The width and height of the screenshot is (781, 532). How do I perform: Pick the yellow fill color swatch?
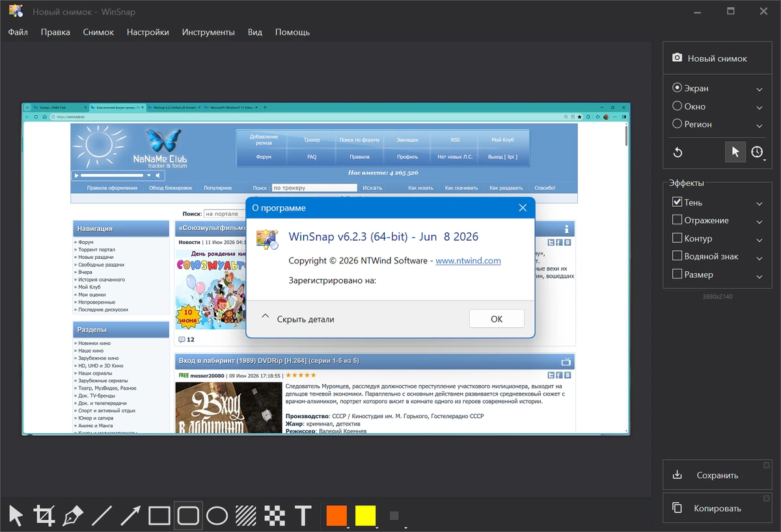365,515
